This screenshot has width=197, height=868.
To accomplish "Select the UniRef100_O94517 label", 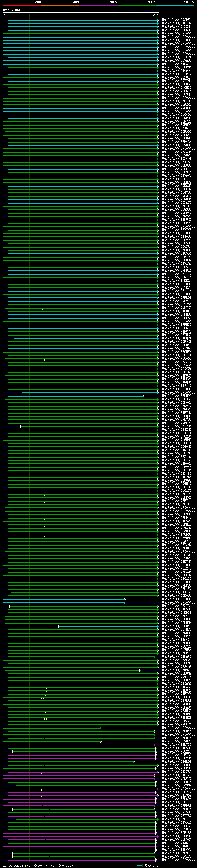I will click(176, 484).
